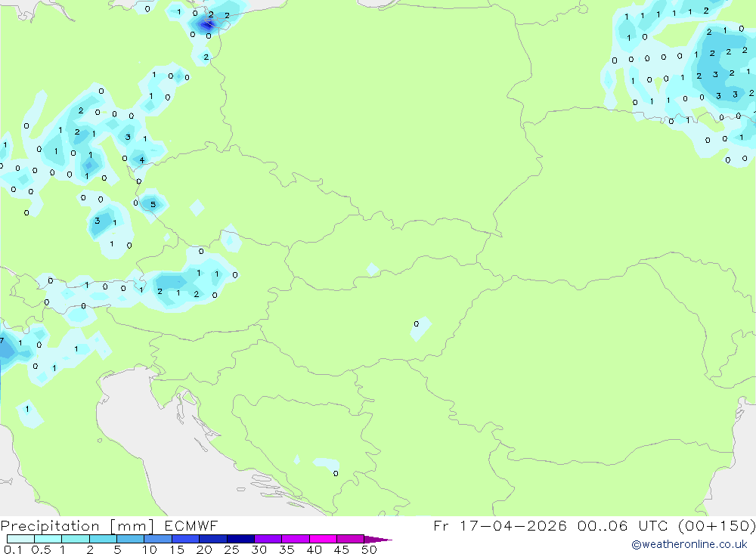Click the 'ECMWF' model name label
Image resolution: width=756 pixels, height=554 pixels.
191,525
